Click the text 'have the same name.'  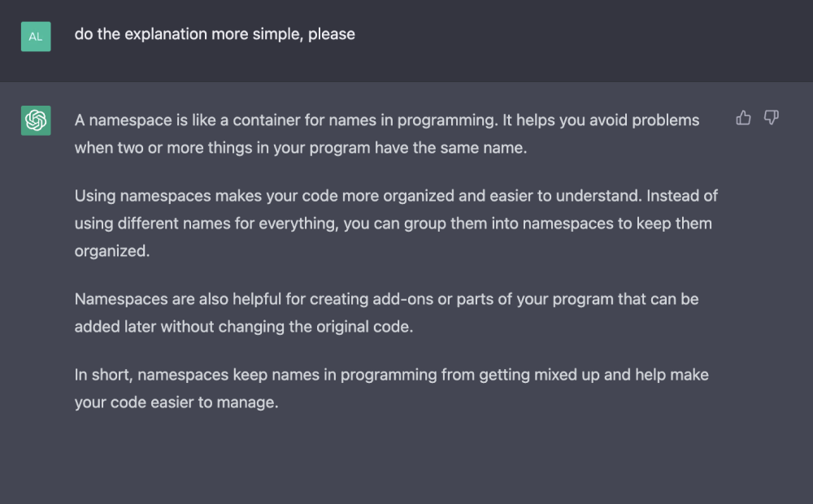[450, 148]
